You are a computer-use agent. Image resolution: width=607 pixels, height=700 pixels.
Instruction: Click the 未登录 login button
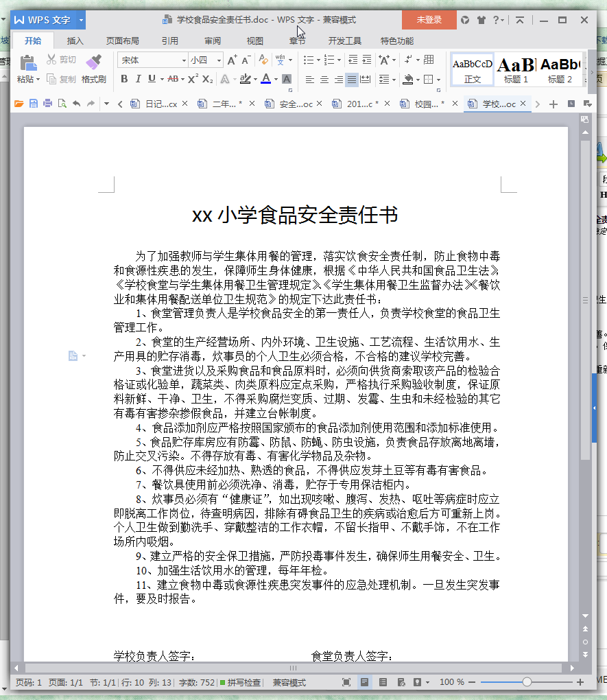coord(429,20)
